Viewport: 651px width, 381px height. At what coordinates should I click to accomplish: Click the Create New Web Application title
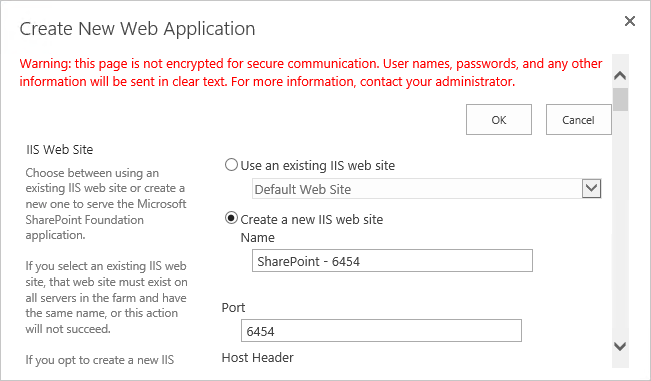[x=137, y=29]
